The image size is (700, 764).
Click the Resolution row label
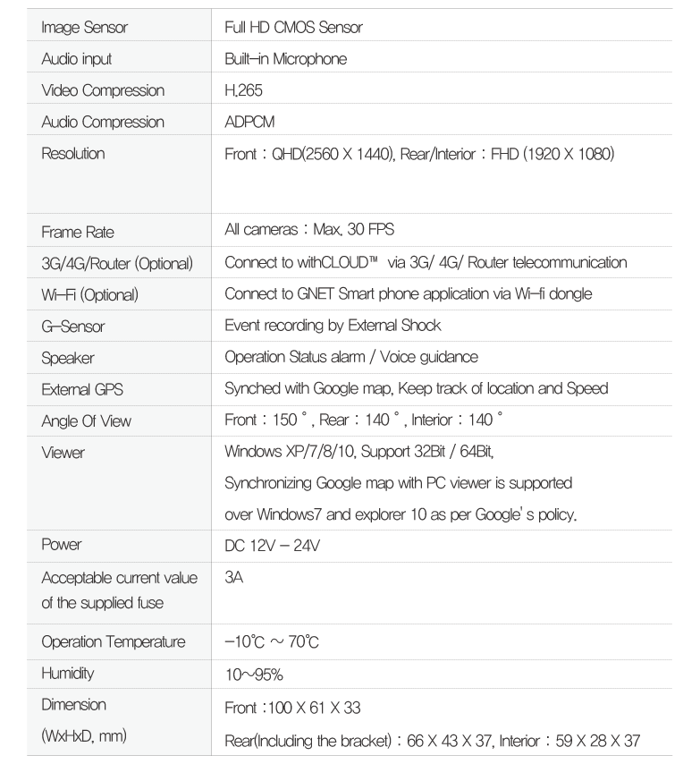tap(73, 153)
